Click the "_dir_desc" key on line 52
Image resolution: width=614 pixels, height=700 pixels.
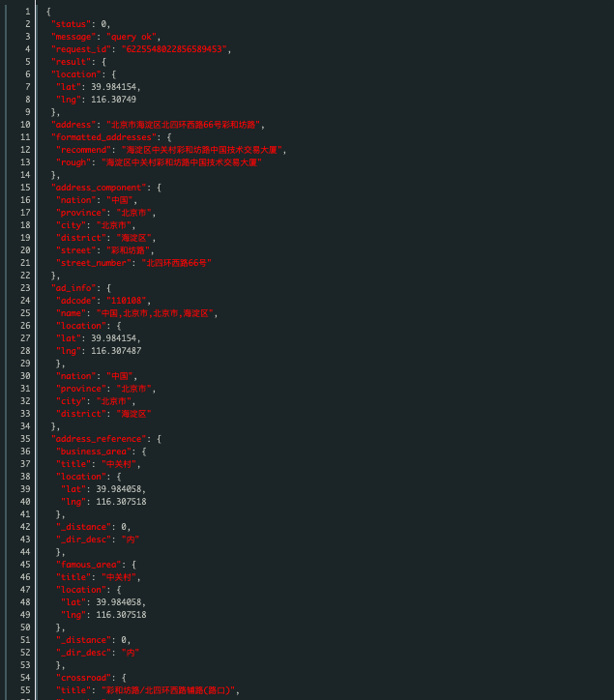83,653
